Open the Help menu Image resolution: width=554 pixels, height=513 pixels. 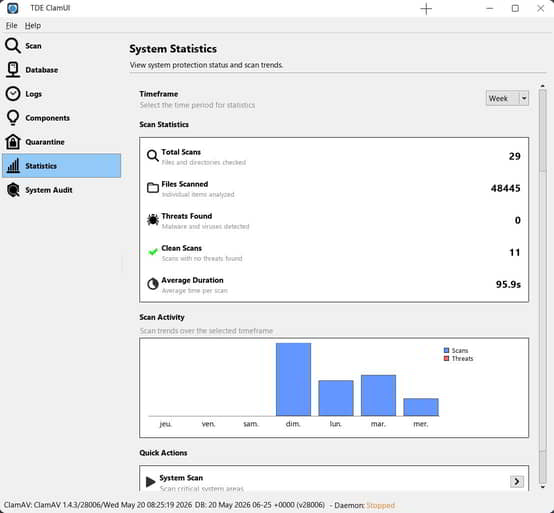(x=33, y=25)
